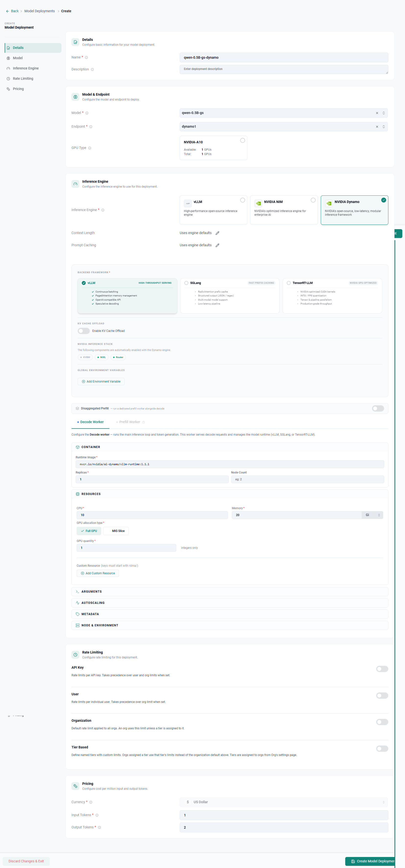Go to Model in the sidebar
This screenshot has width=405, height=868.
point(33,58)
